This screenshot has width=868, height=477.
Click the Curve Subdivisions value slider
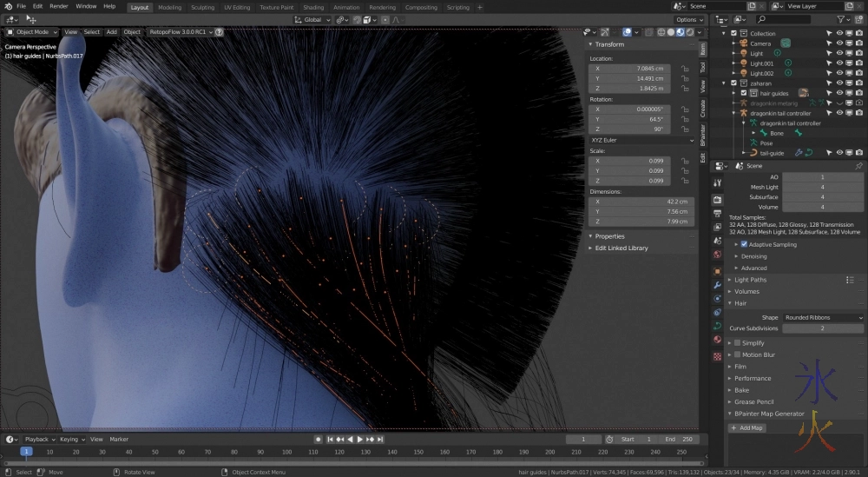click(x=822, y=328)
